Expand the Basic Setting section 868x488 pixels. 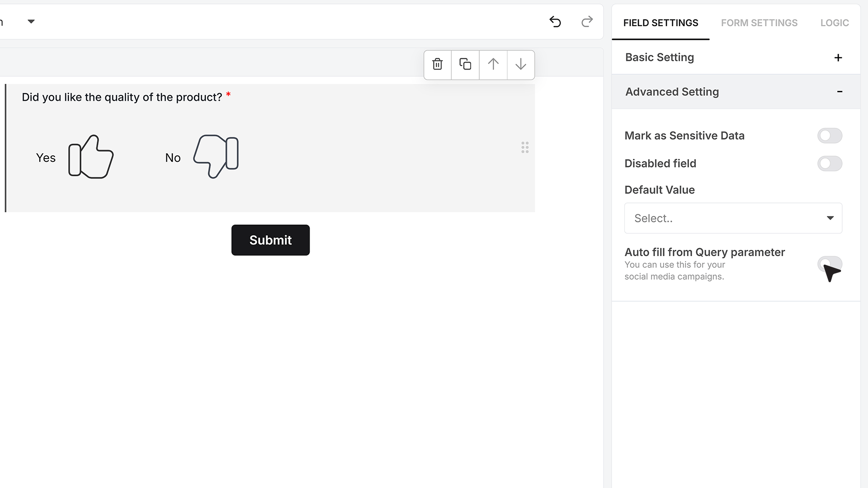click(x=736, y=57)
